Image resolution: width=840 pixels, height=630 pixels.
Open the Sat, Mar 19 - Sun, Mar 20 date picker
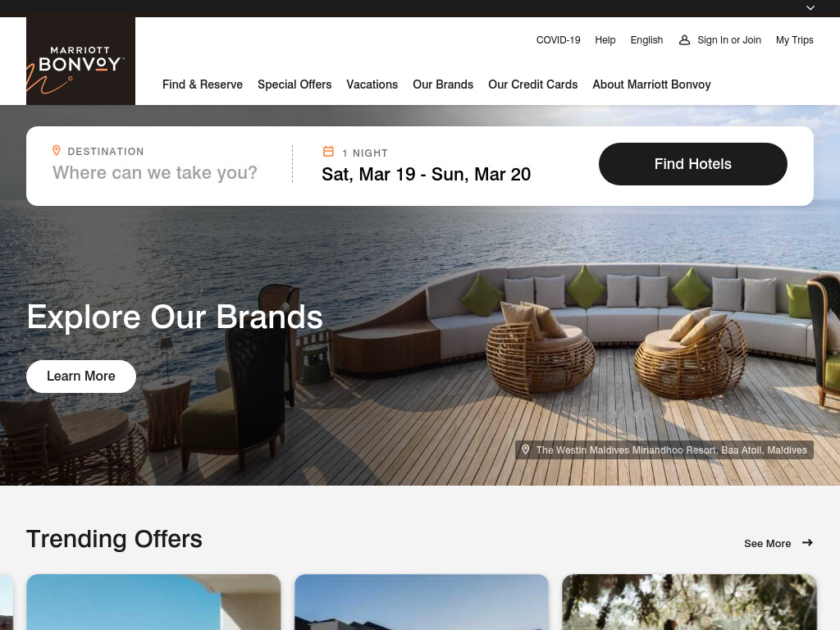click(427, 174)
